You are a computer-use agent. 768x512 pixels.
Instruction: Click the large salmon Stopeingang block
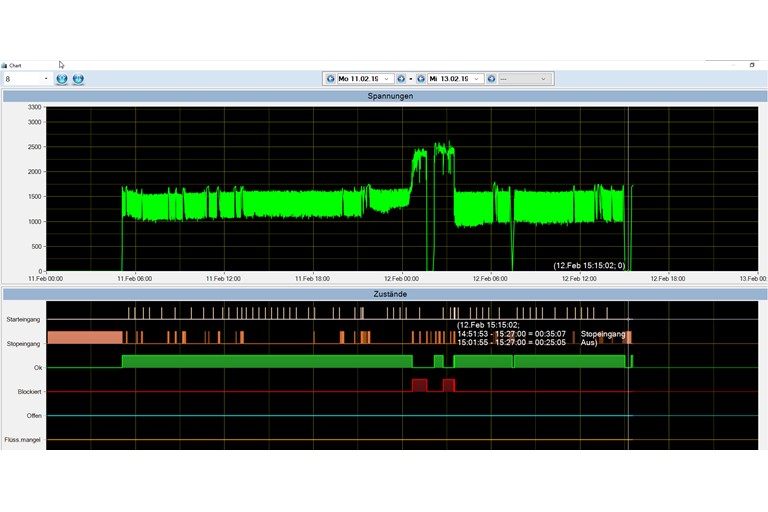84,338
